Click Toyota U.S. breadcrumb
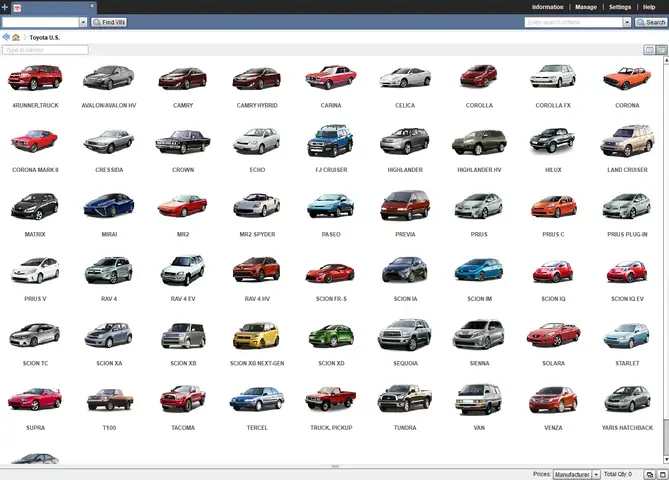 click(x=44, y=38)
